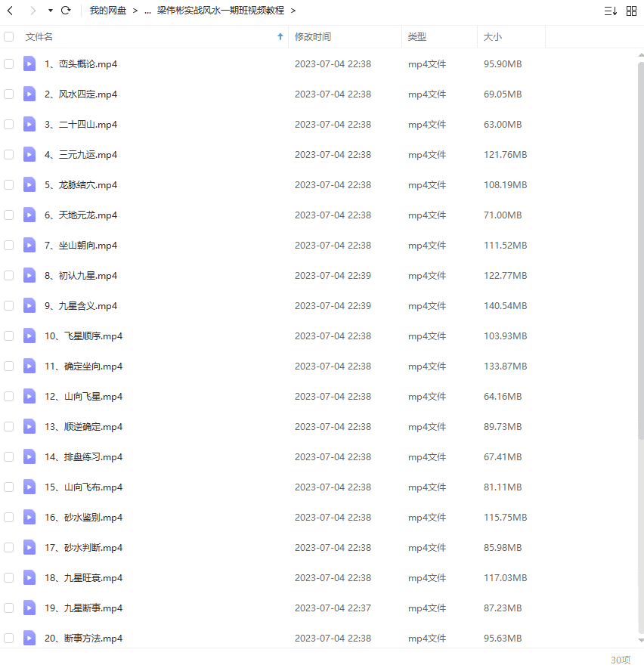Open the sort order options icon
This screenshot has height=668, width=644.
(610, 11)
